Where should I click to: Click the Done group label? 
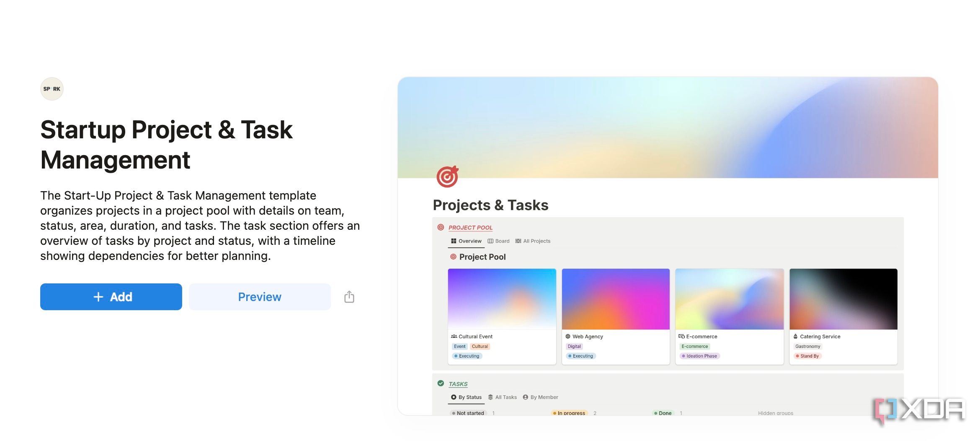pos(663,413)
